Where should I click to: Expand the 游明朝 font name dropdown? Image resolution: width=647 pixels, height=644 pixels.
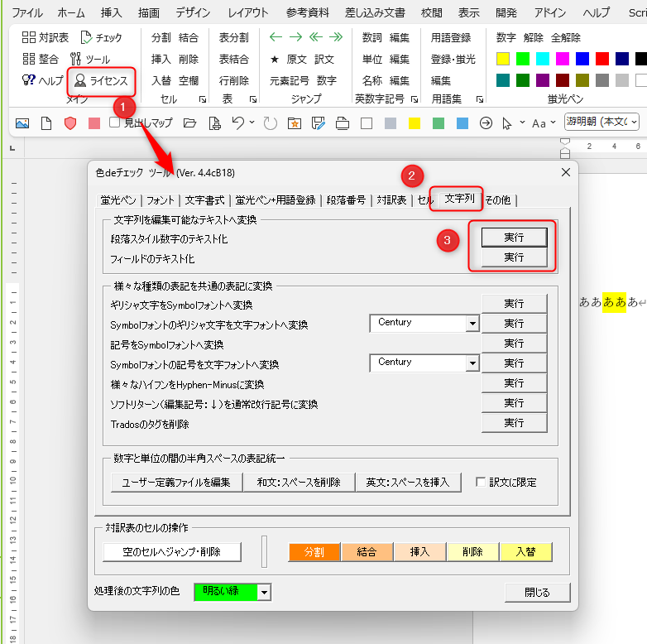point(634,123)
